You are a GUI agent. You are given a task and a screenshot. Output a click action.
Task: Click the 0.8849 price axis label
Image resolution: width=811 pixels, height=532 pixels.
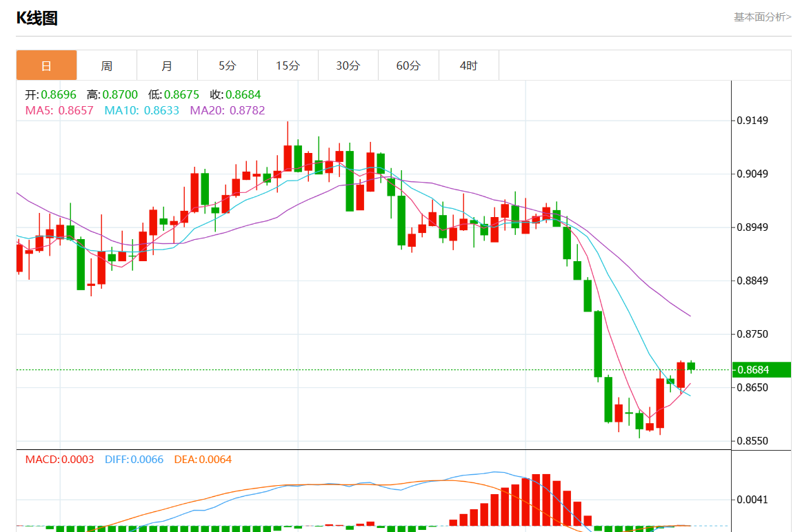click(752, 280)
